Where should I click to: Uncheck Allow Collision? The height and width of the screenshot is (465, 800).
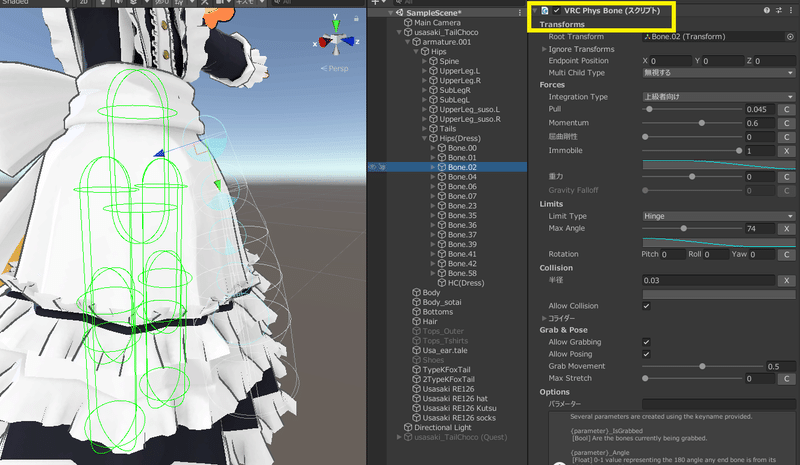[646, 306]
